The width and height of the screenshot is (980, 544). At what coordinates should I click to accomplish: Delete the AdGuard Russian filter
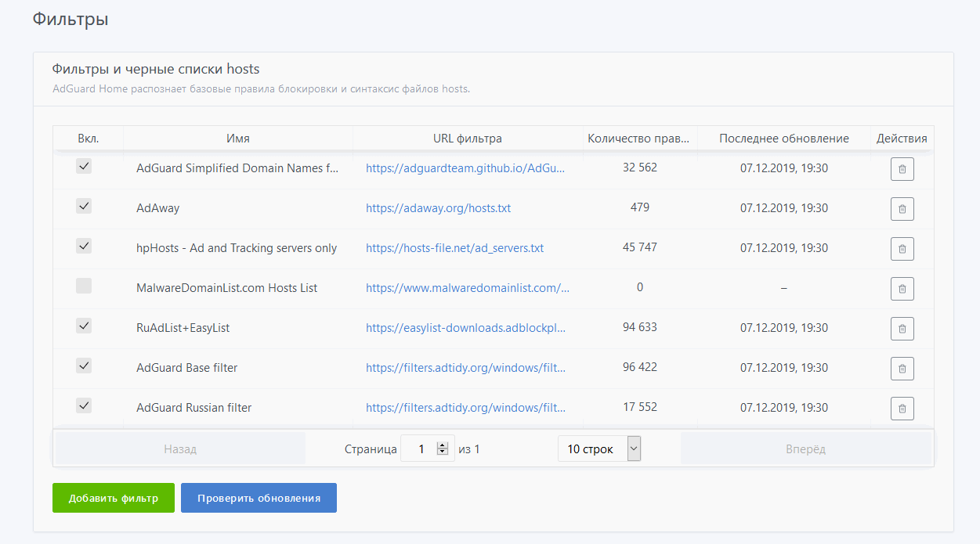point(902,408)
